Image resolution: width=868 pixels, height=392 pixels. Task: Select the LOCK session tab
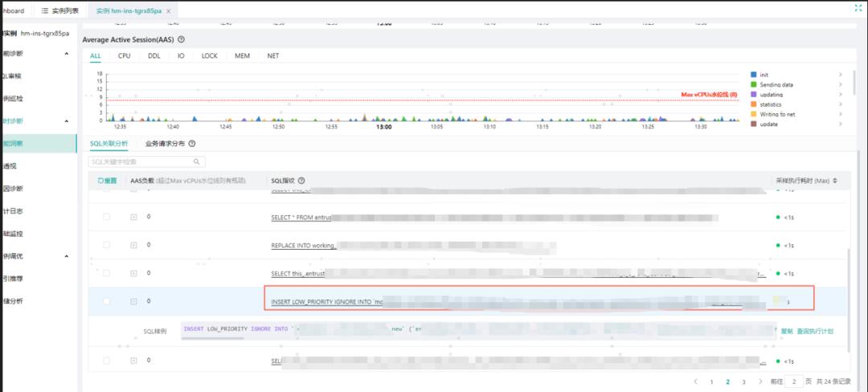tap(210, 56)
